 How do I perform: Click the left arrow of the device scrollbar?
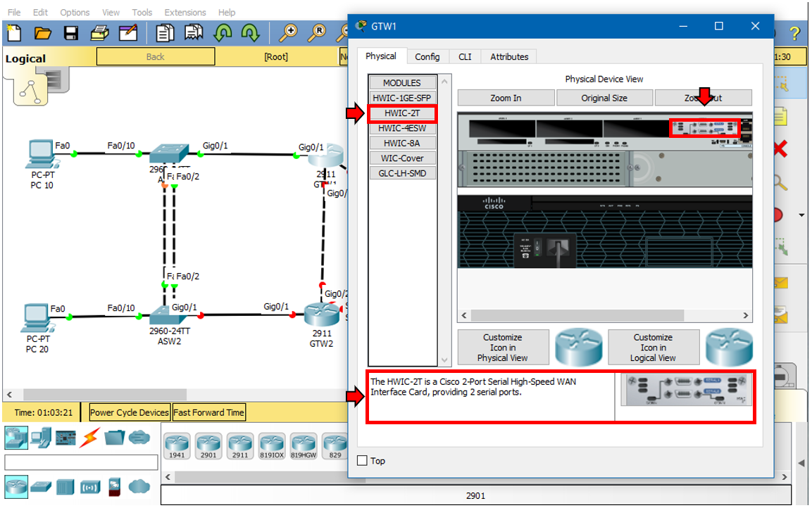[x=168, y=477]
